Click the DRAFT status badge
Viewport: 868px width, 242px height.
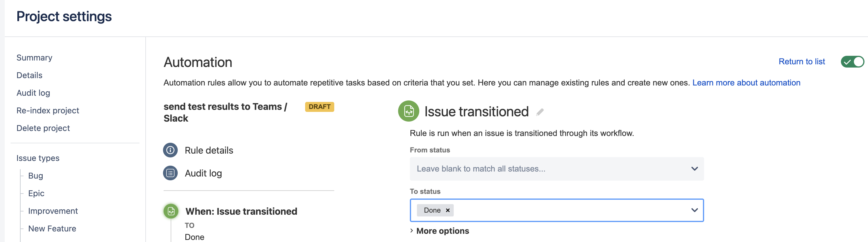point(319,107)
